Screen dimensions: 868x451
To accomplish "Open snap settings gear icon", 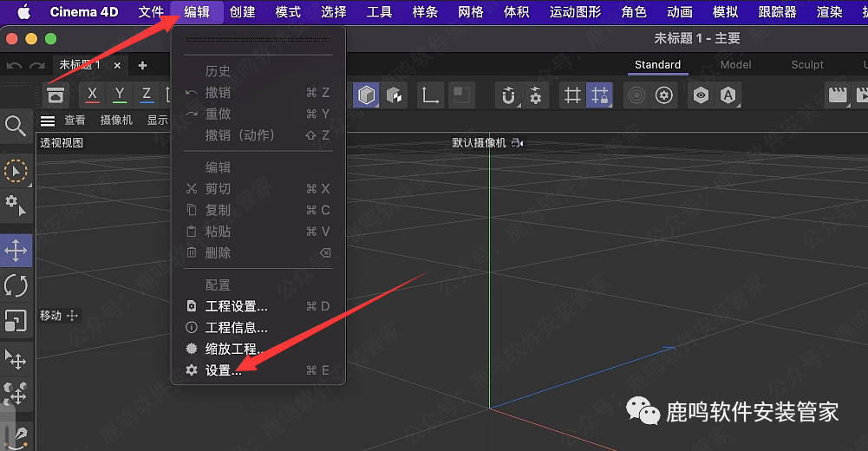I will 535,95.
